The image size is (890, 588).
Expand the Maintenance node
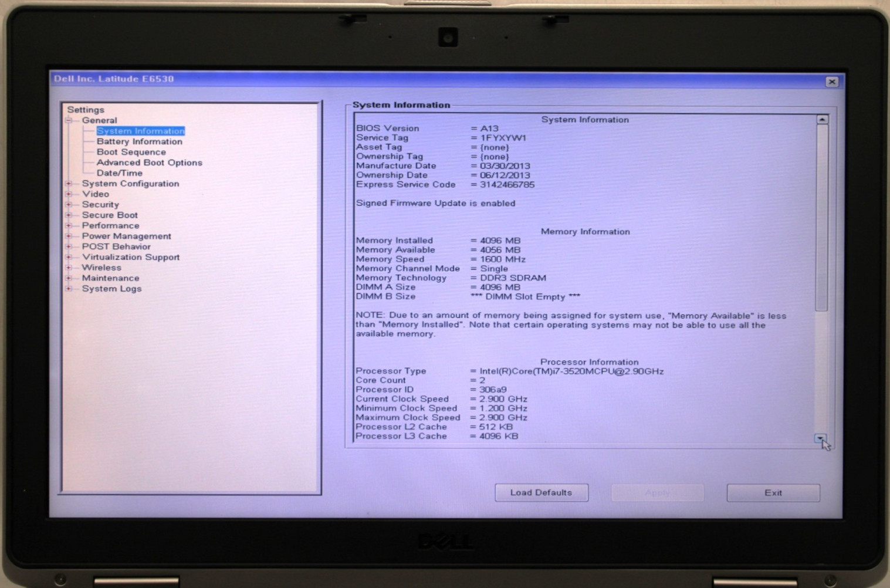click(x=69, y=278)
